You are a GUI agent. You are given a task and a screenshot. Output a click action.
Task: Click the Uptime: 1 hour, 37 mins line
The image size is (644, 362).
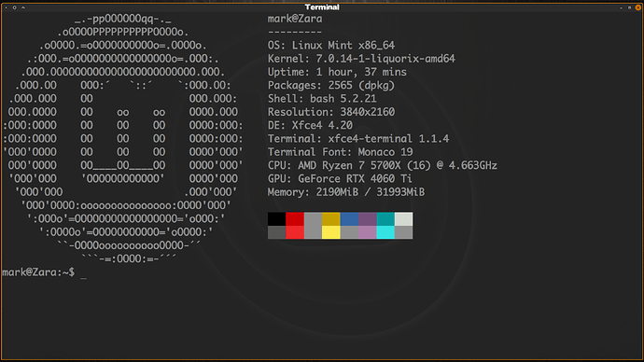tap(337, 72)
